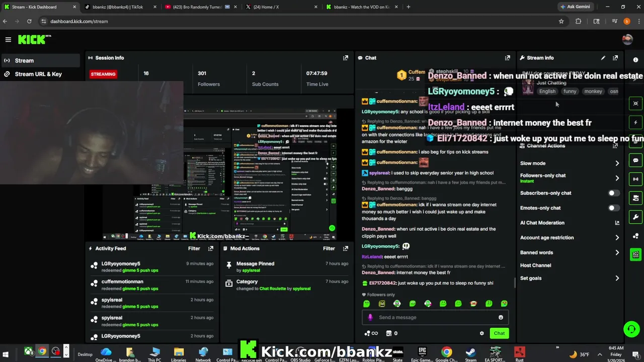
Task: Click the focus frame icon in right sidebar
Action: click(x=635, y=104)
